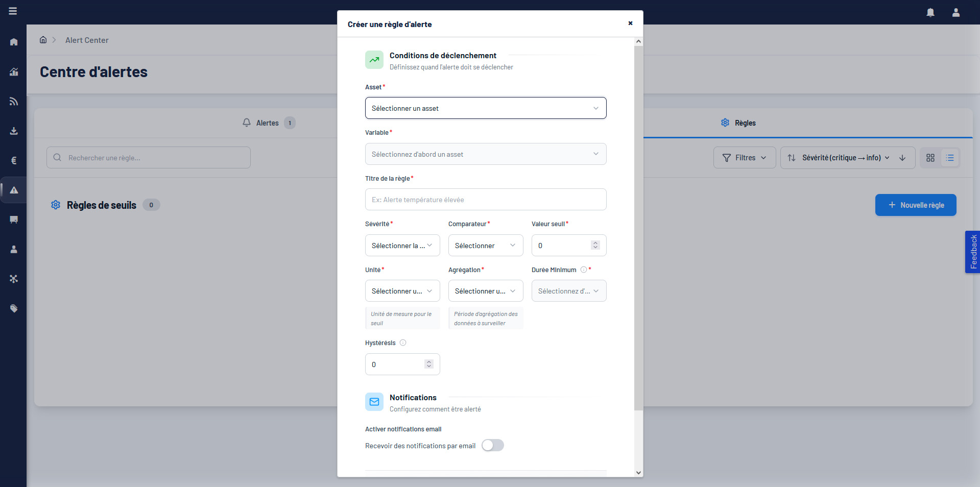Open the RSS feed sidebar icon
This screenshot has width=980, height=487.
tap(14, 101)
